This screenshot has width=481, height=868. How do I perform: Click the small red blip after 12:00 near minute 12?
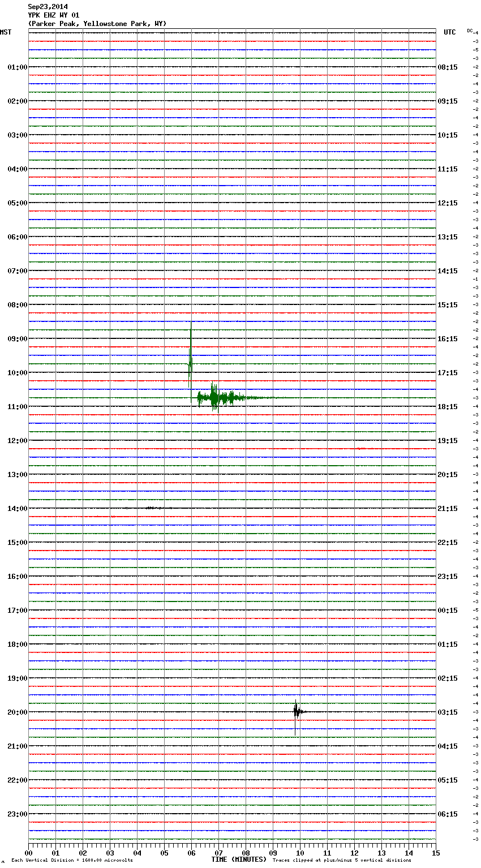click(360, 449)
